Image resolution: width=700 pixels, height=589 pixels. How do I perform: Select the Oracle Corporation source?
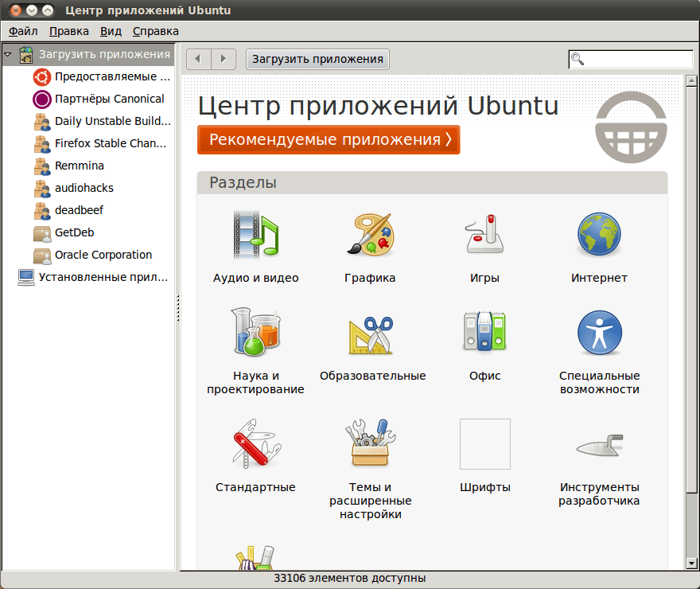coord(88,255)
